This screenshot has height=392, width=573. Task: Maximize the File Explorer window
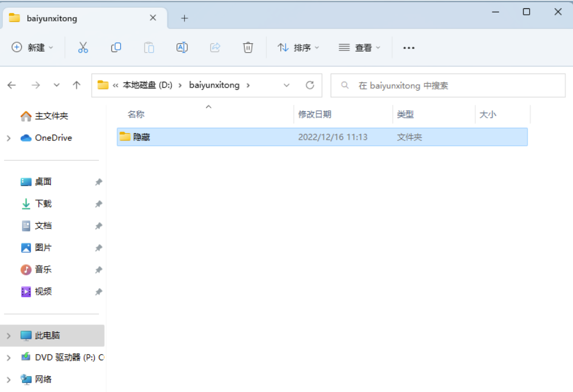526,12
